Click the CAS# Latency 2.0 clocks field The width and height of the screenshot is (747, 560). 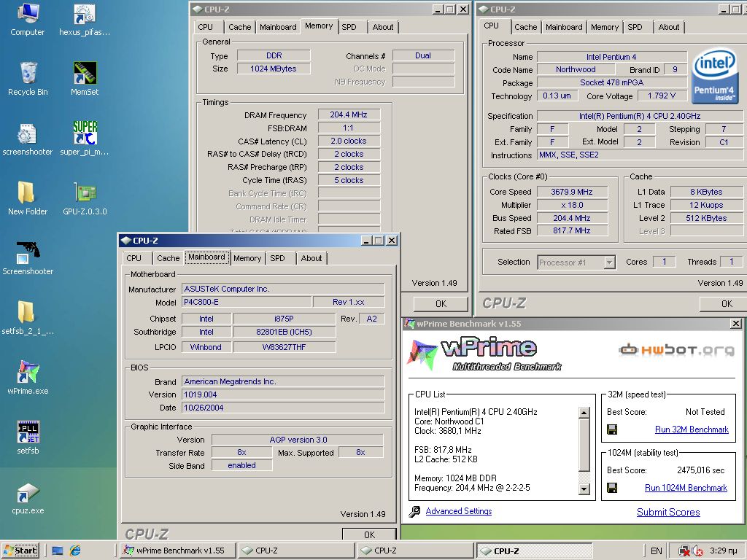(x=349, y=141)
